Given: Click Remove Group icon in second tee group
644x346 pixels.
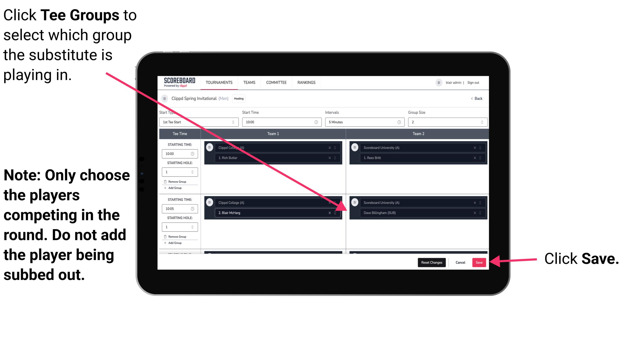Looking at the screenshot, I should [x=167, y=237].
